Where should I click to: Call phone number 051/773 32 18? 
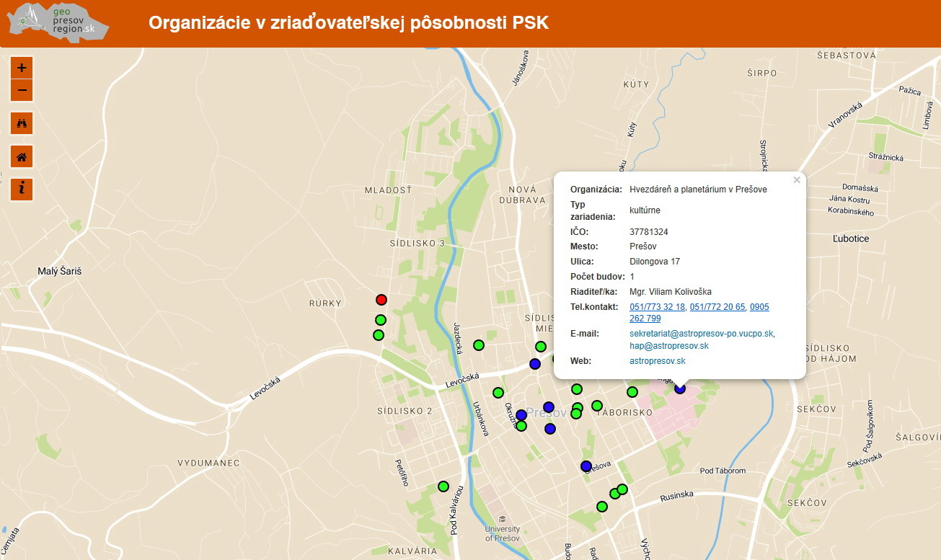click(x=657, y=307)
